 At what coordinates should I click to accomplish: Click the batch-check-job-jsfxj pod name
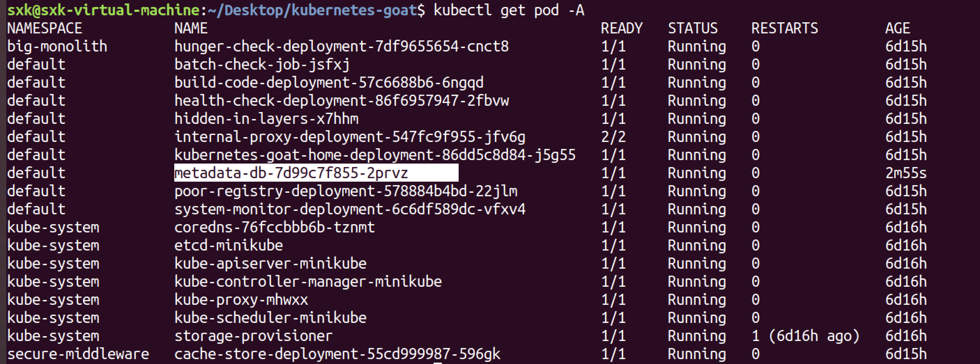click(x=262, y=65)
